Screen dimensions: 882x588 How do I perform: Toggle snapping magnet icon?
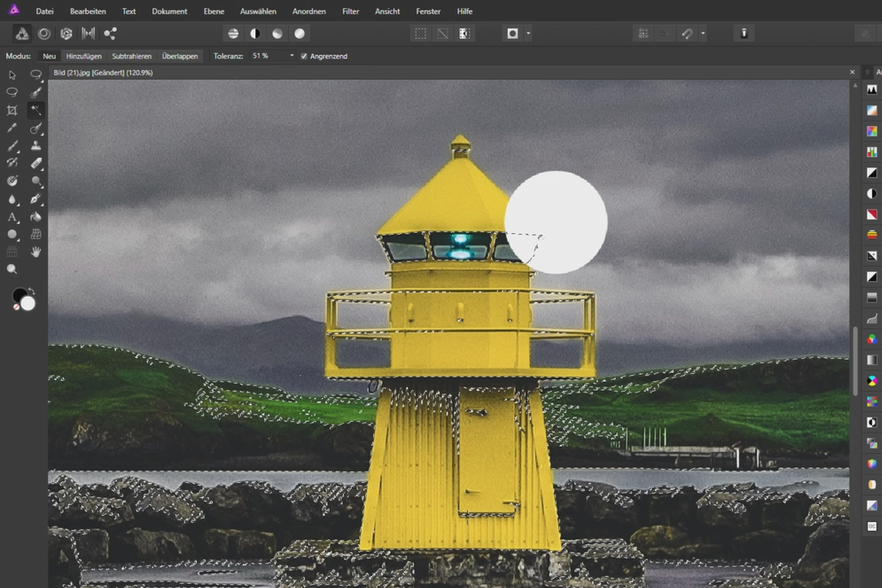686,34
